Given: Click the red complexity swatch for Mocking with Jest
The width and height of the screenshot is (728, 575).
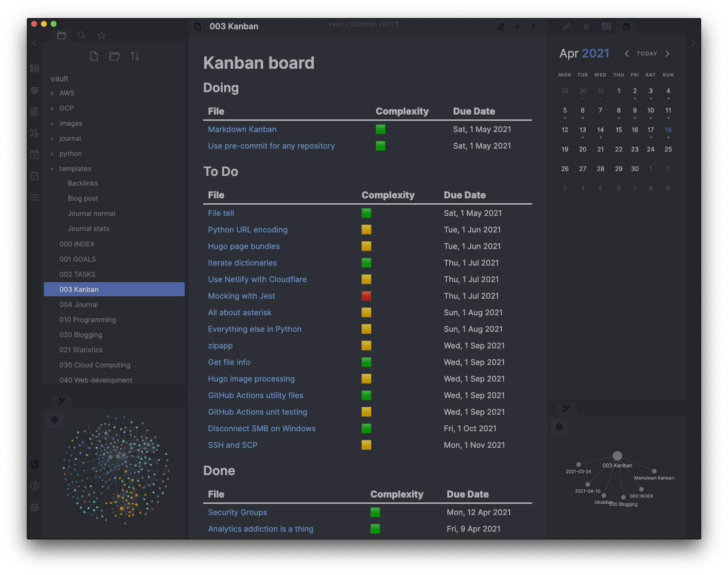Looking at the screenshot, I should 366,296.
